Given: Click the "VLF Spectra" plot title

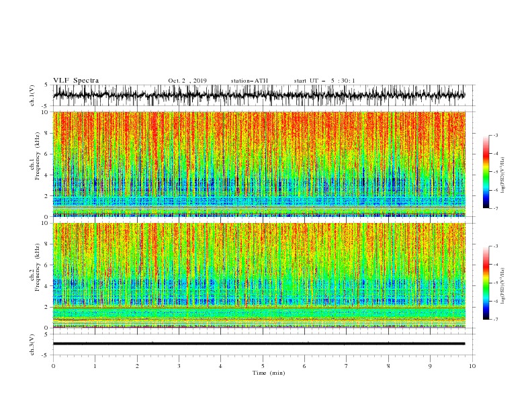Looking at the screenshot, I should (x=76, y=81).
